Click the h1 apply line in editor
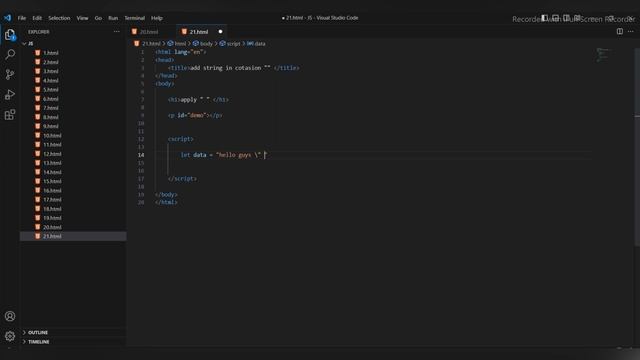This screenshot has width=640, height=360. coord(198,100)
